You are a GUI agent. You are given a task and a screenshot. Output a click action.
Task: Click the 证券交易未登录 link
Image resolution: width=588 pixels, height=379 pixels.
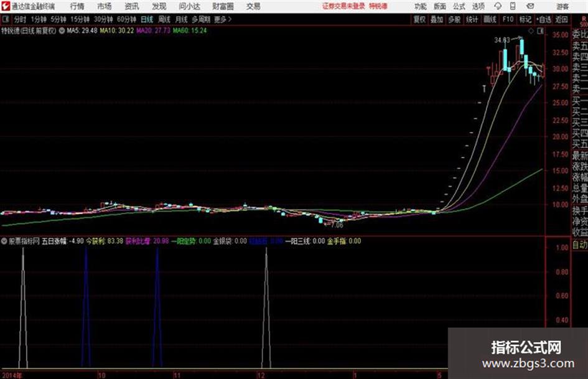point(343,6)
